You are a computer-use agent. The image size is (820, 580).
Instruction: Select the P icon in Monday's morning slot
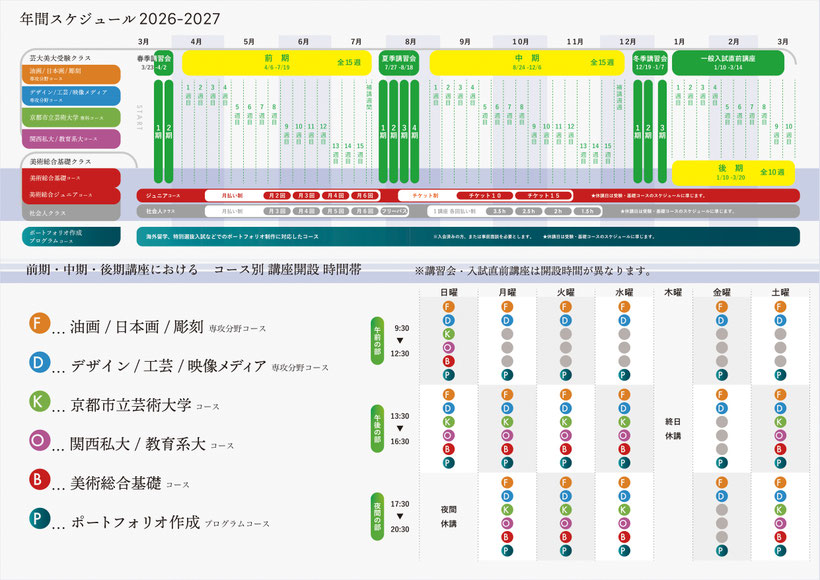[507, 374]
